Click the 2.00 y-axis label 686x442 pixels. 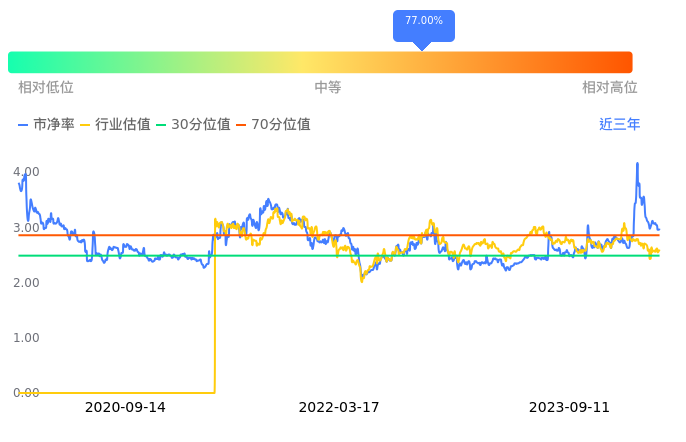pos(27,283)
